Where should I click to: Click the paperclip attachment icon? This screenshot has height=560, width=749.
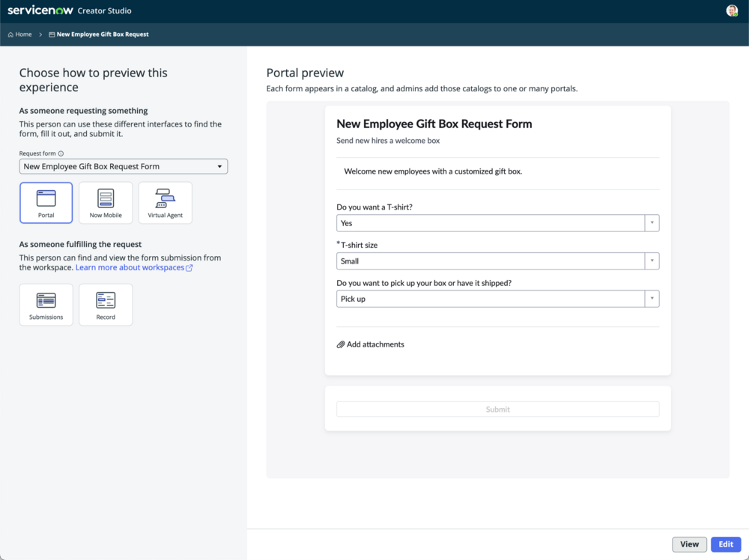pos(341,344)
